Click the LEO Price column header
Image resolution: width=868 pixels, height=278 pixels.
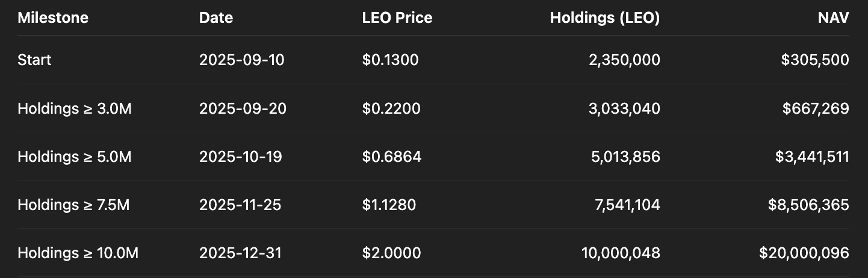(397, 18)
